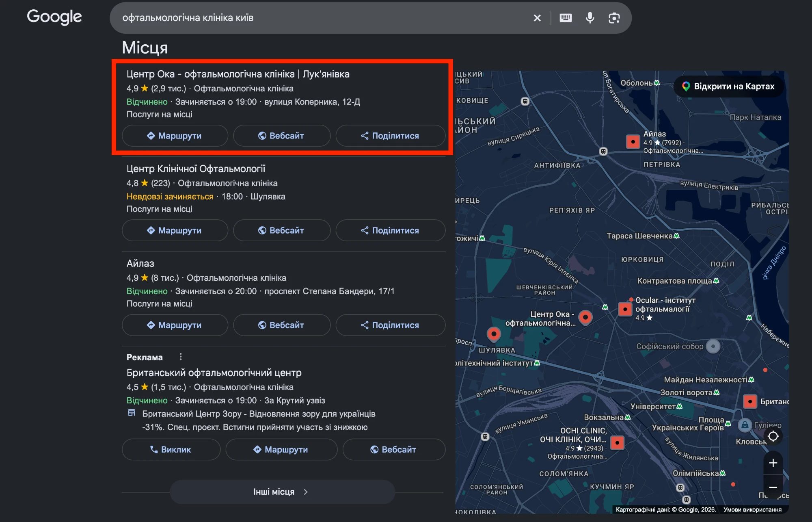Call Британський офтальмологічний центр via Виклик
812x522 pixels.
[x=171, y=449]
